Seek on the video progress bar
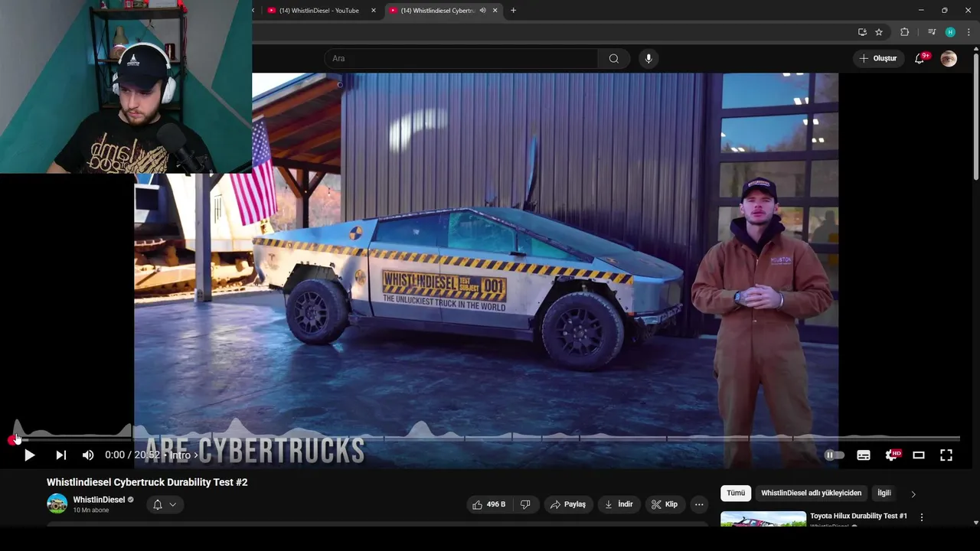The width and height of the screenshot is (980, 551). coord(485,439)
